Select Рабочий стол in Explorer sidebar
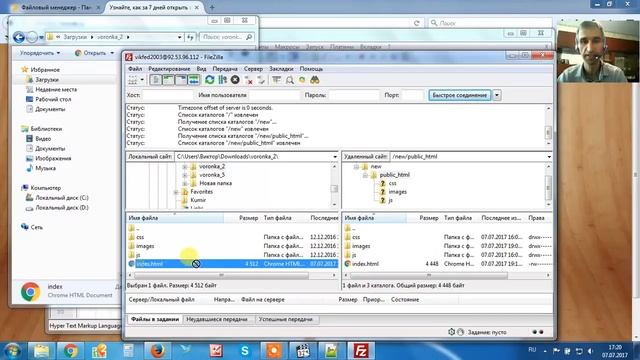Image resolution: width=640 pixels, height=360 pixels. point(53,99)
